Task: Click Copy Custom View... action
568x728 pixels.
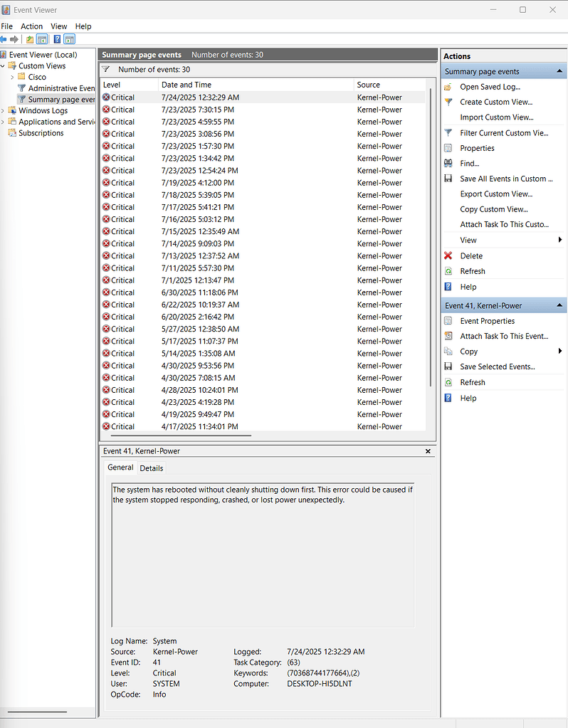Action: click(x=494, y=209)
